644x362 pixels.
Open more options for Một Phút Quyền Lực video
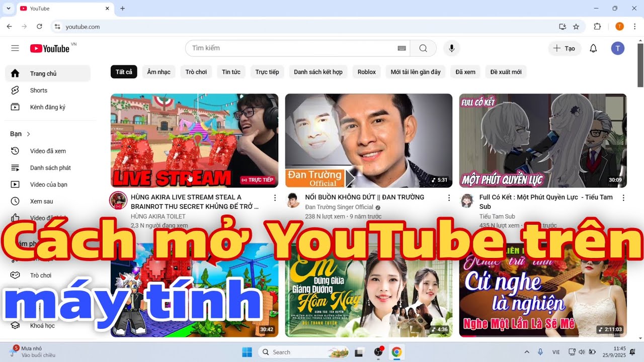623,198
